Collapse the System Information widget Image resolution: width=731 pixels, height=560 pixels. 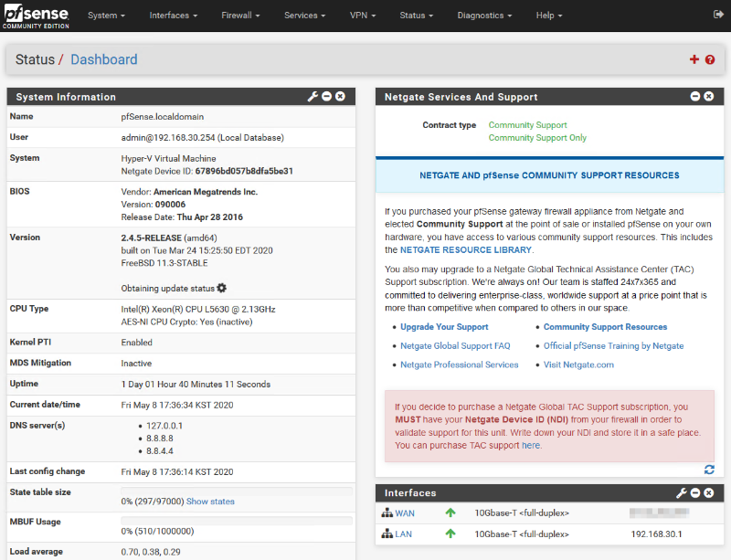tap(326, 97)
